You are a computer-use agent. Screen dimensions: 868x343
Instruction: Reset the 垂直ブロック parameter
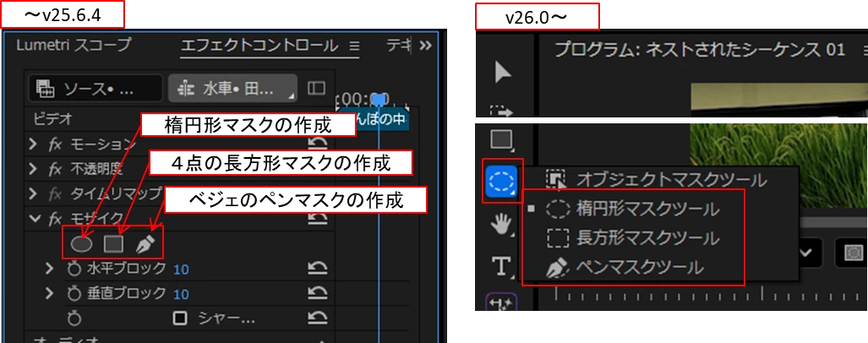pos(317,293)
